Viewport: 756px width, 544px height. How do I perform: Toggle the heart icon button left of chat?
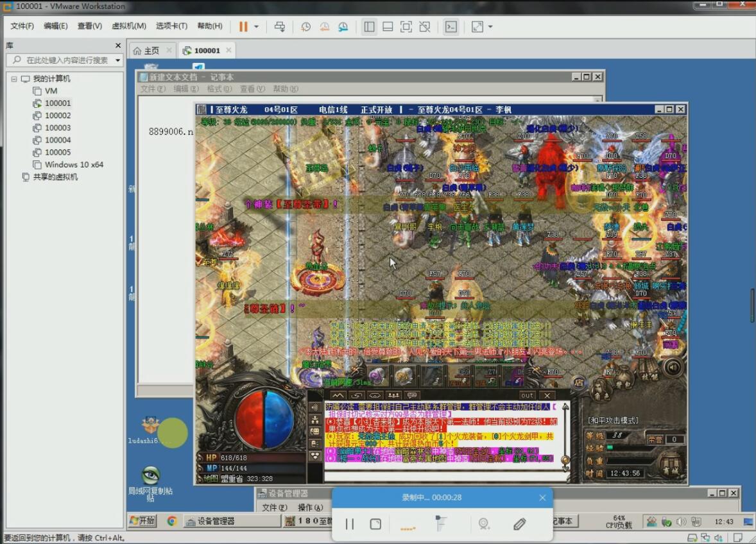tap(315, 455)
